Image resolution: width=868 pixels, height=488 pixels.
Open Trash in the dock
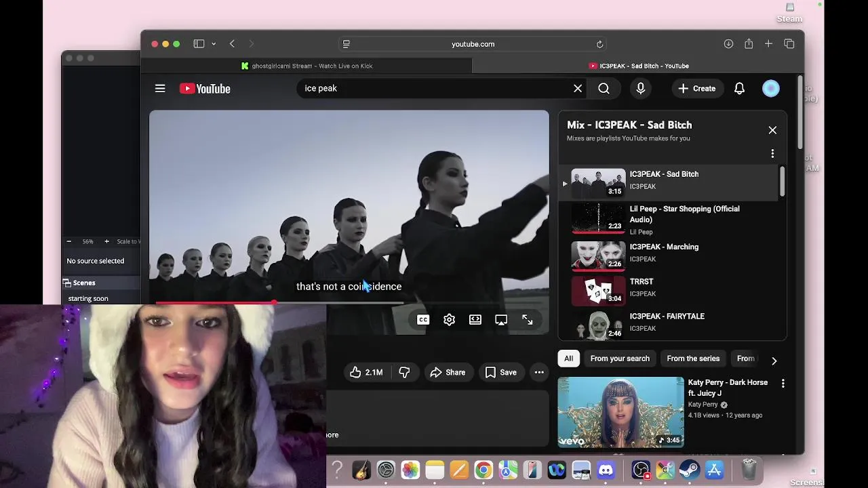coord(749,469)
